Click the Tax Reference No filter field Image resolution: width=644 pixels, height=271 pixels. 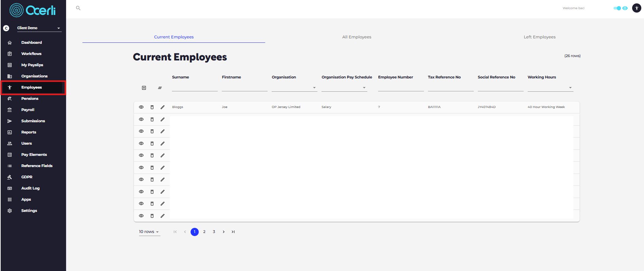451,88
